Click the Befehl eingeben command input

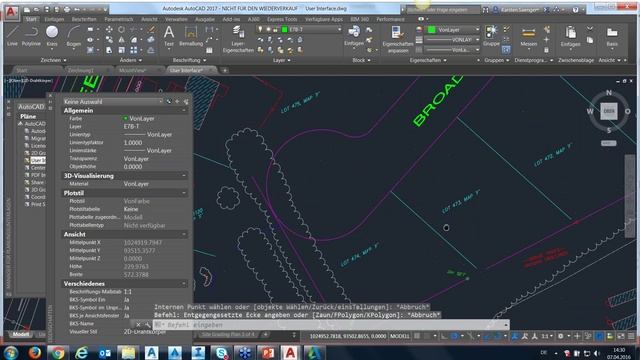point(331,325)
